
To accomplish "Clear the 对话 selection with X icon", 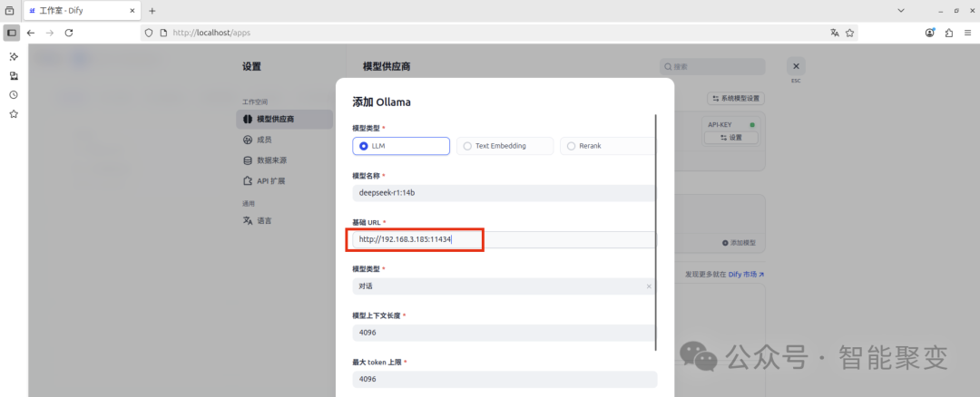I will coord(649,286).
